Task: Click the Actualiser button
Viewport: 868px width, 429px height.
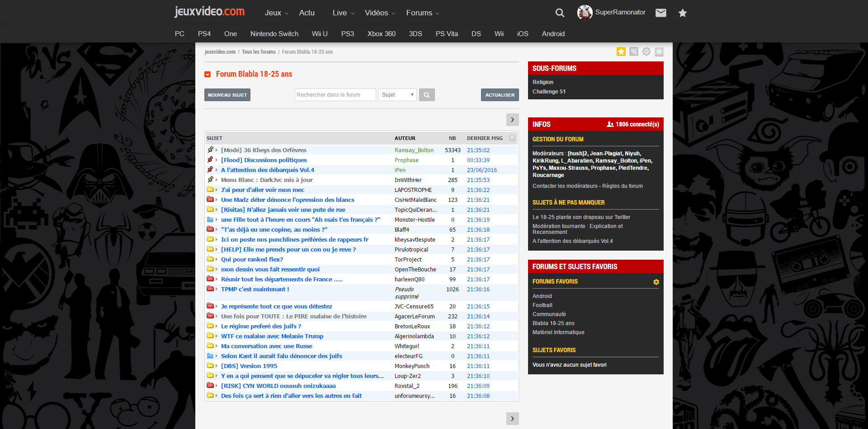Action: [x=500, y=95]
